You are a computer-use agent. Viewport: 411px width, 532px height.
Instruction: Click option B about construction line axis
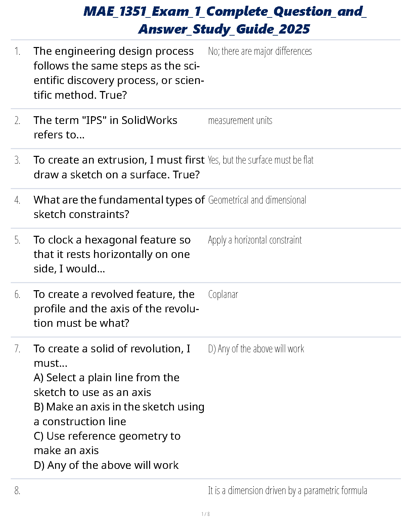pyautogui.click(x=119, y=414)
